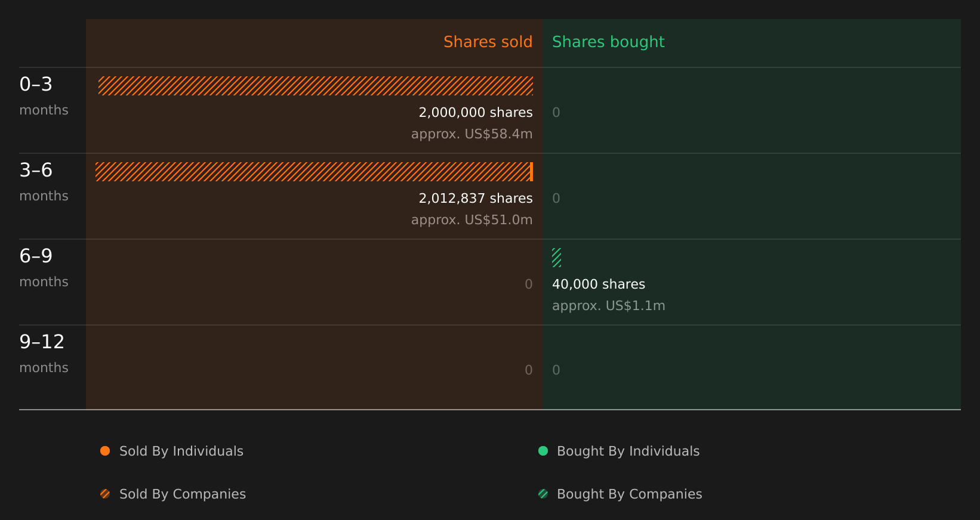The width and height of the screenshot is (980, 520).
Task: Click the Bought By Companies legend text
Action: pyautogui.click(x=629, y=494)
